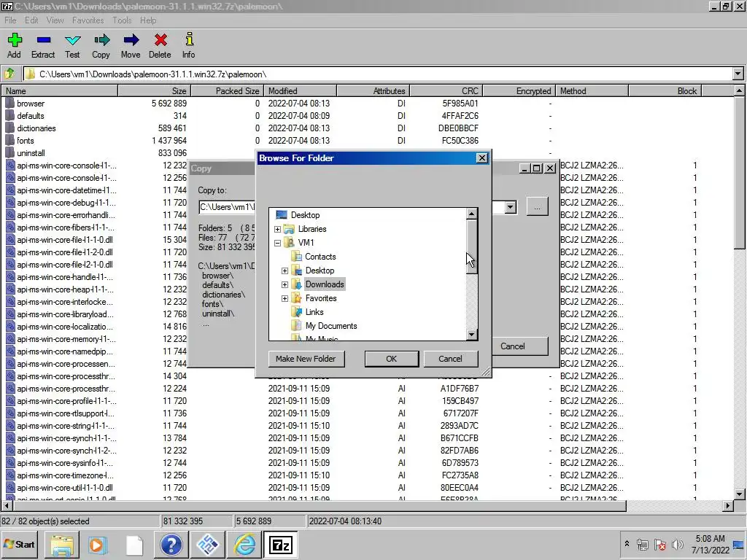Open the Tools menu

click(122, 20)
